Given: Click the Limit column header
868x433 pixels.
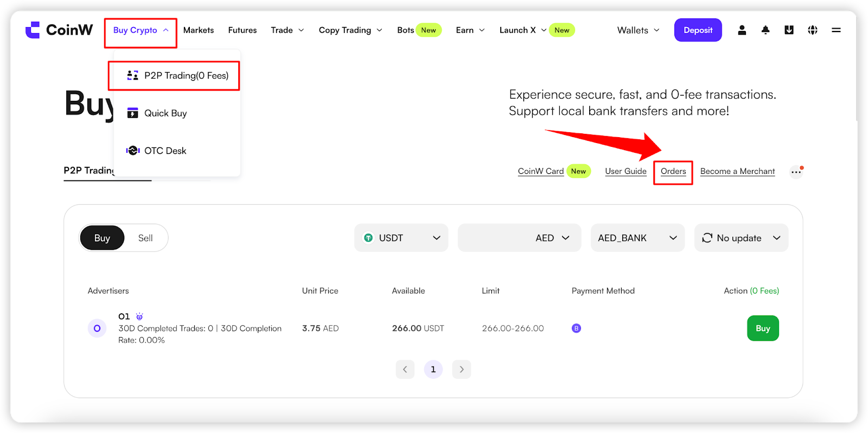Looking at the screenshot, I should pos(490,291).
